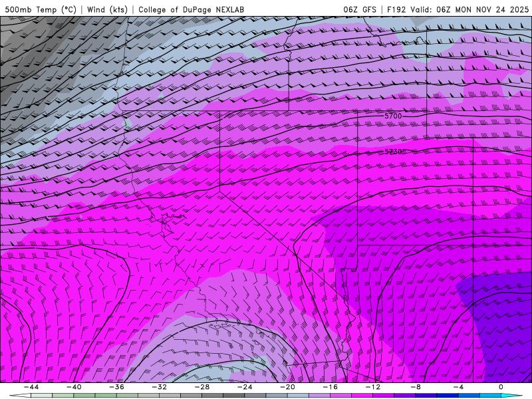
Task: Click "F192 Valid: 06Z MON NOV 24 2025"
Action: [x=458, y=10]
